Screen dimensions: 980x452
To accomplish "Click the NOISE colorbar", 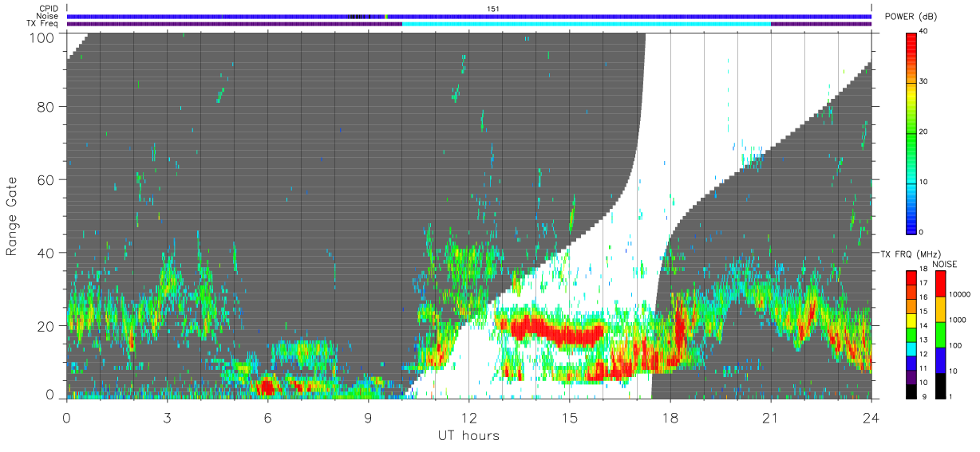I will [941, 334].
